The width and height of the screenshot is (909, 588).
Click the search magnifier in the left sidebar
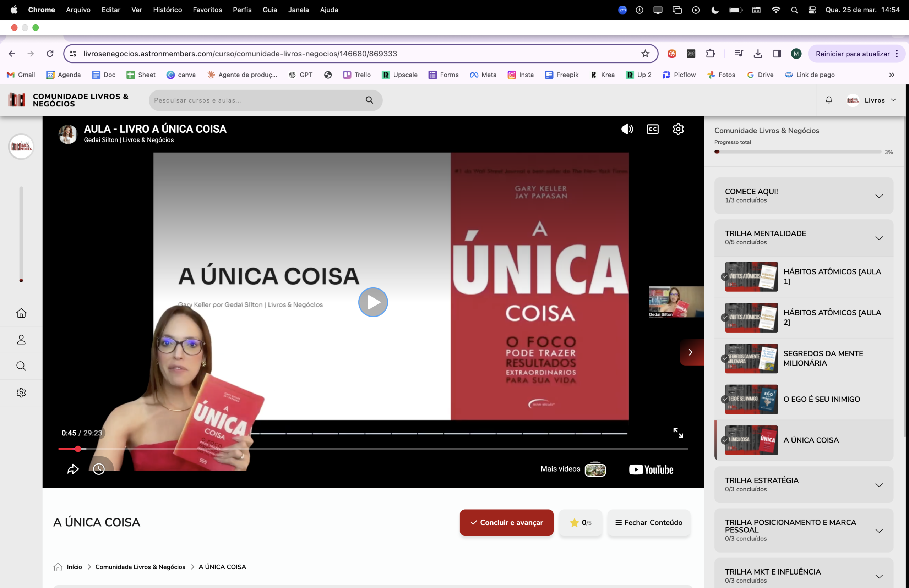(x=21, y=366)
